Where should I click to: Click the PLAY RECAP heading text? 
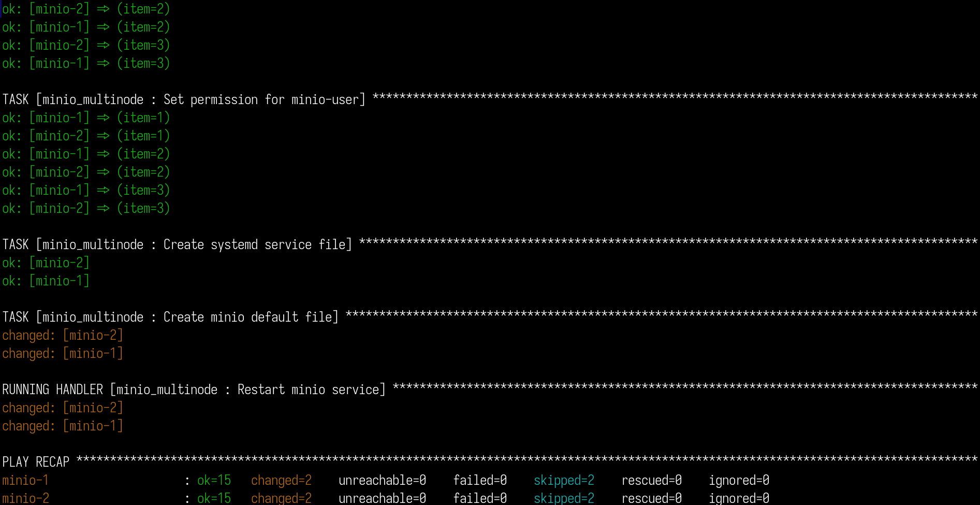tap(36, 462)
